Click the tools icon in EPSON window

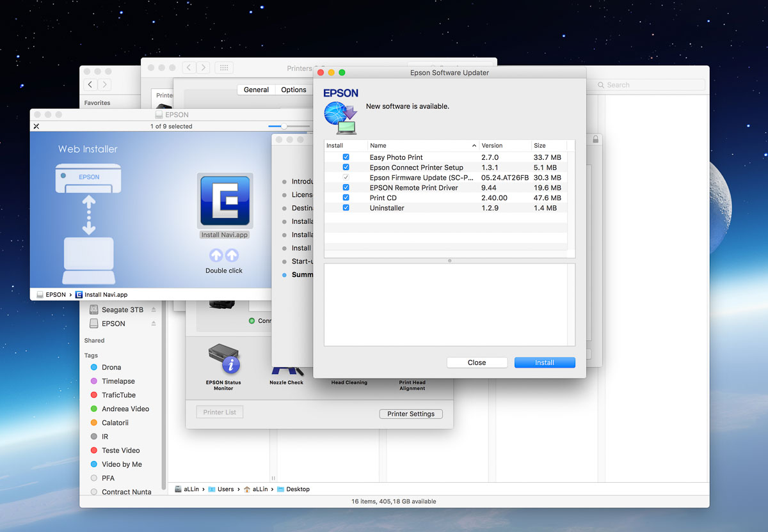point(36,127)
